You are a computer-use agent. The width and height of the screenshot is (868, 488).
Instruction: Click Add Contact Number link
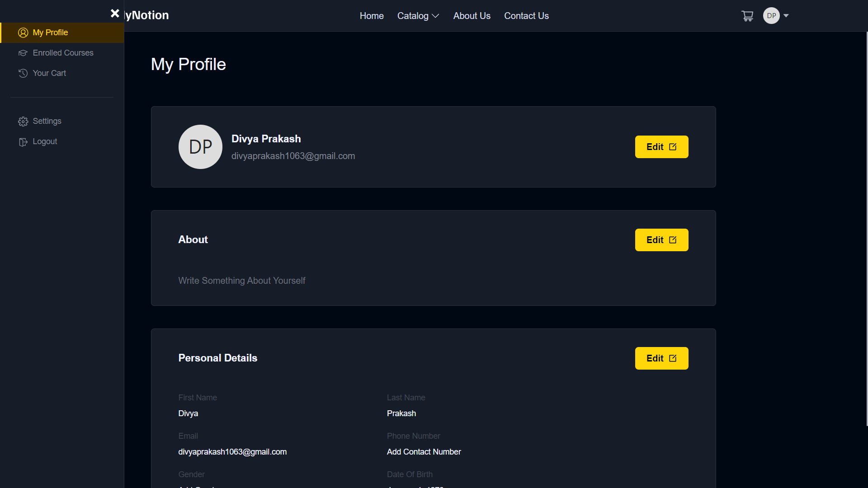[x=424, y=451]
